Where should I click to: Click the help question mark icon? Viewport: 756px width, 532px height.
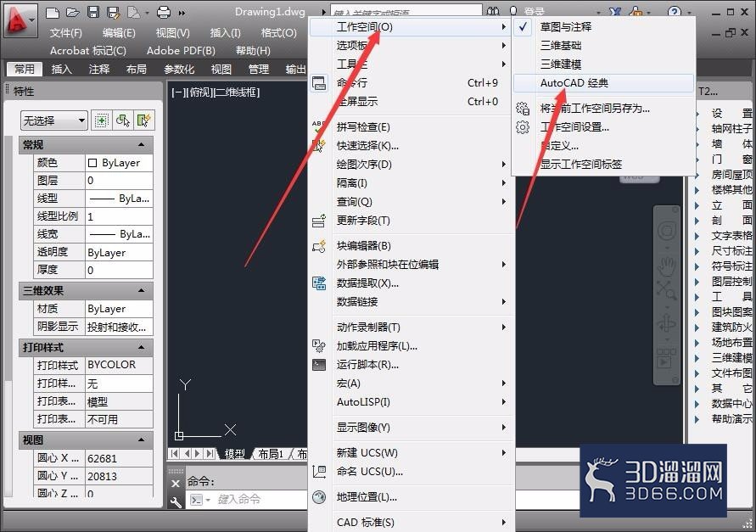coord(675,12)
